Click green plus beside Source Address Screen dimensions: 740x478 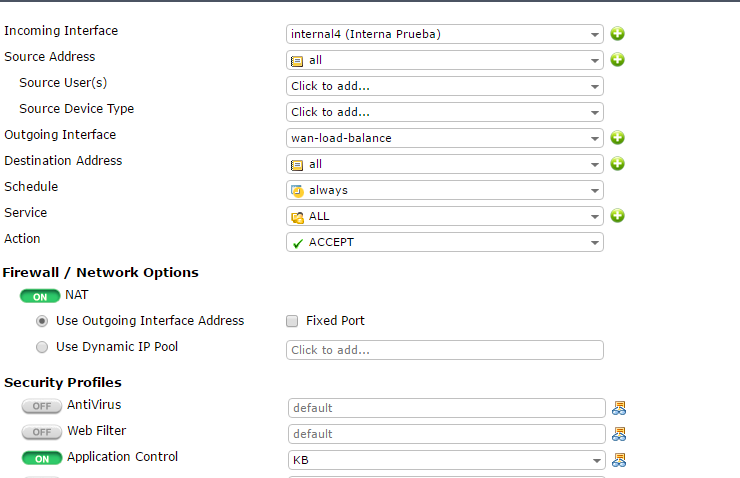click(x=618, y=60)
